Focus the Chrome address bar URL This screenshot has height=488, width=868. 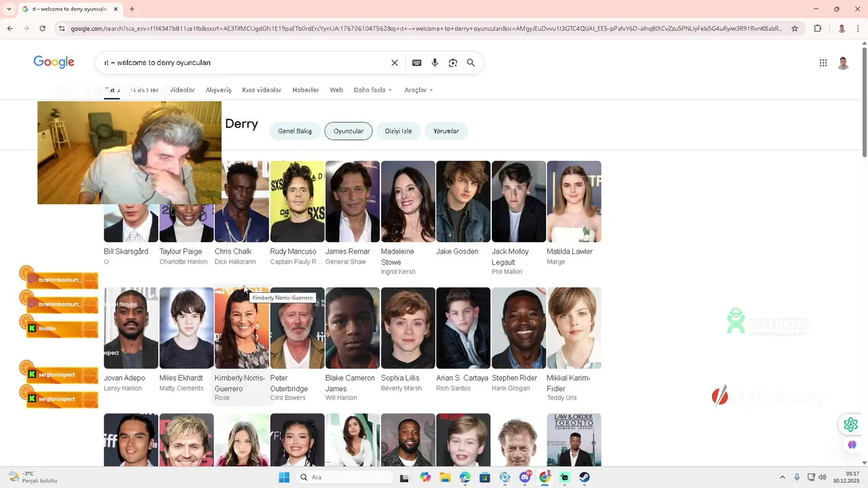tap(426, 28)
